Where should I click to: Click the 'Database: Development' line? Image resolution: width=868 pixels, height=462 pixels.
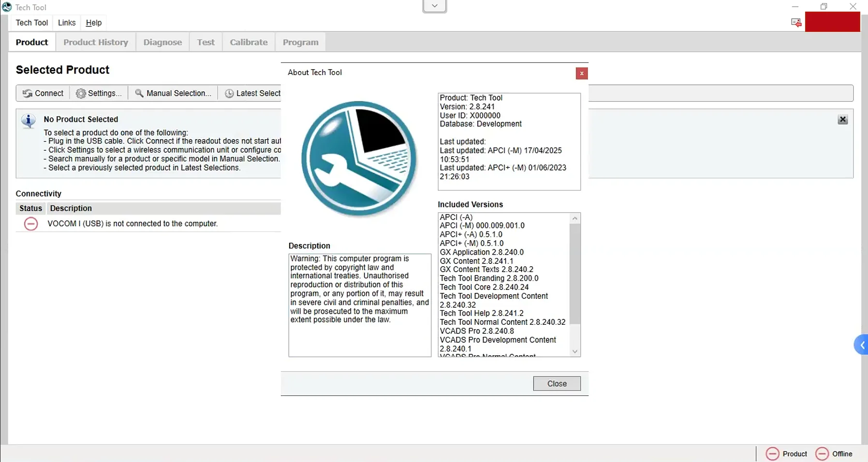[481, 124]
